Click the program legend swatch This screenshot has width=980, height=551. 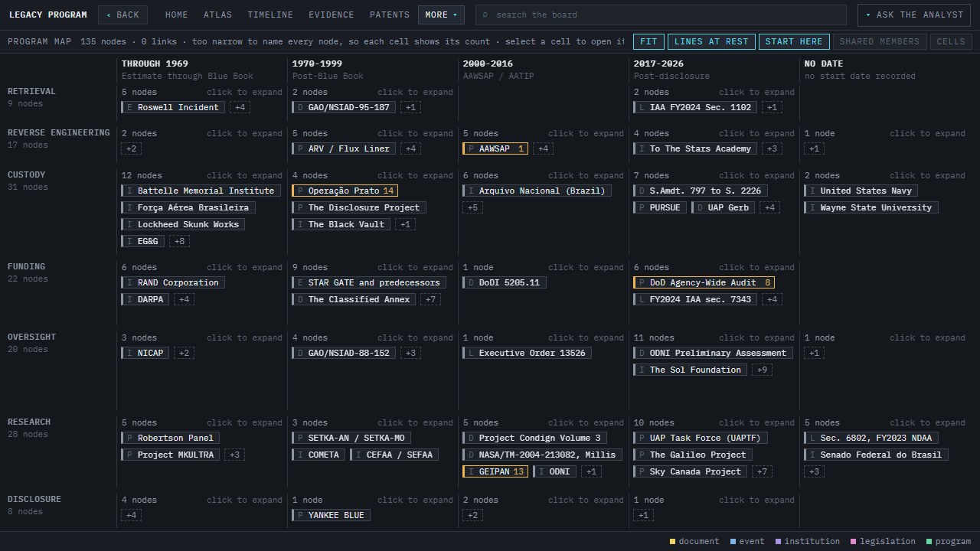929,542
